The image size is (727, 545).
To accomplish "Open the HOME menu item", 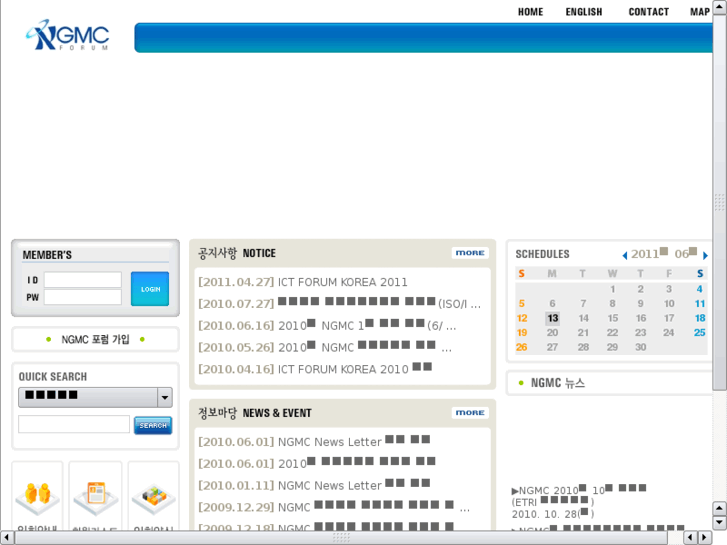I will (x=530, y=12).
